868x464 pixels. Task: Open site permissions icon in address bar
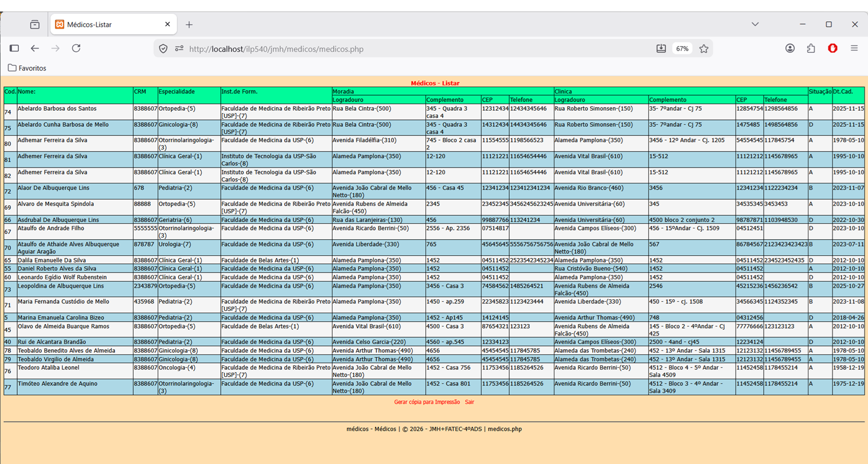[179, 49]
